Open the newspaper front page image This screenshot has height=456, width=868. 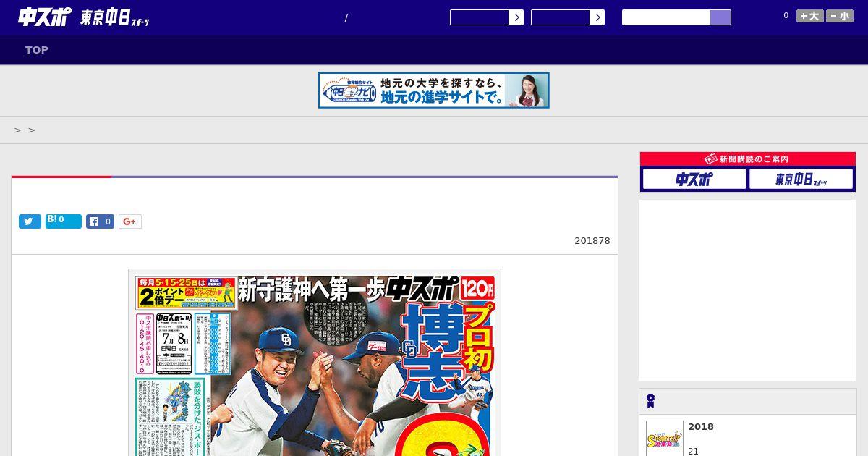click(x=315, y=363)
